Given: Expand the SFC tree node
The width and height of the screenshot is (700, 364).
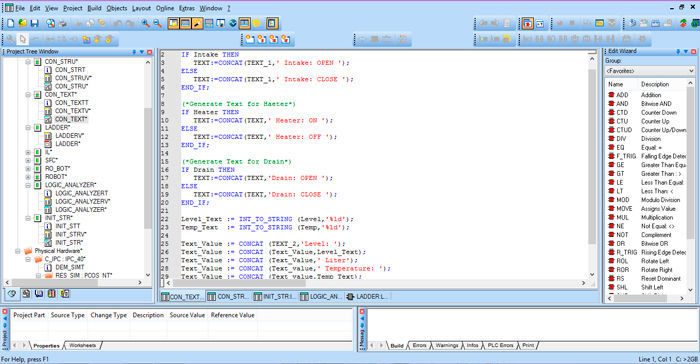Looking at the screenshot, I should click(28, 160).
